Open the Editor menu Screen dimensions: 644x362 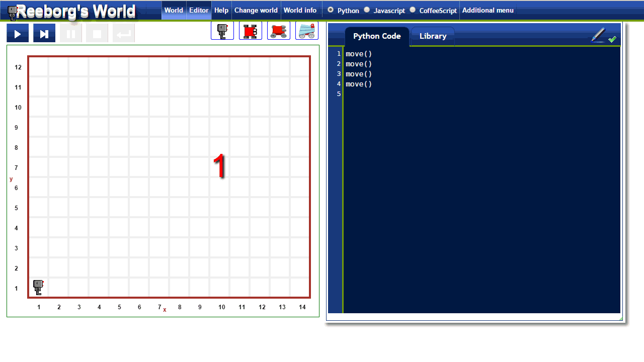[199, 10]
